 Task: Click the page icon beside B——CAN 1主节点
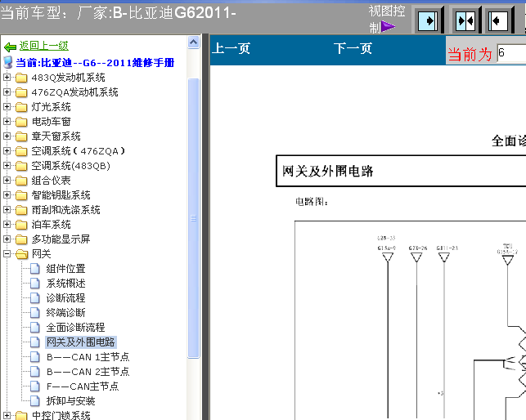(x=35, y=356)
